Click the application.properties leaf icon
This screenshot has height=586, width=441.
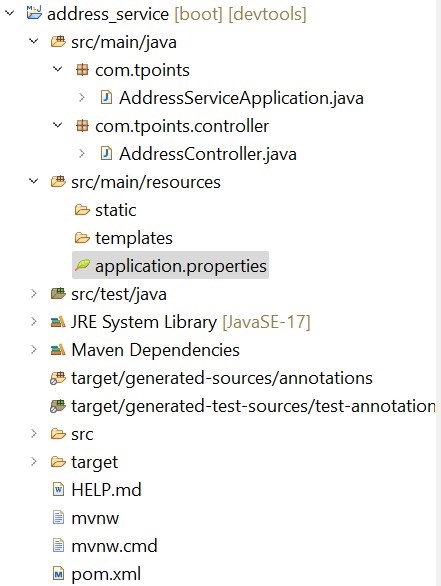point(82,265)
